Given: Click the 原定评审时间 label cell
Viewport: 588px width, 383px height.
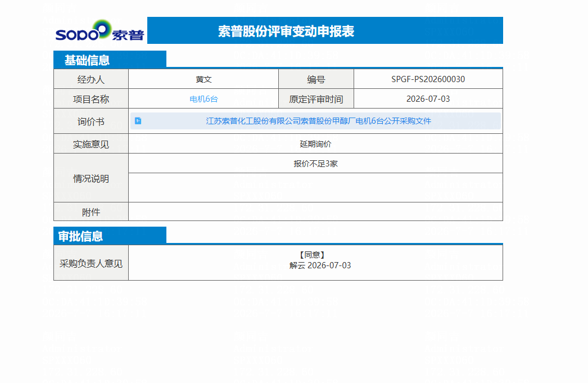Looking at the screenshot, I should click(316, 99).
